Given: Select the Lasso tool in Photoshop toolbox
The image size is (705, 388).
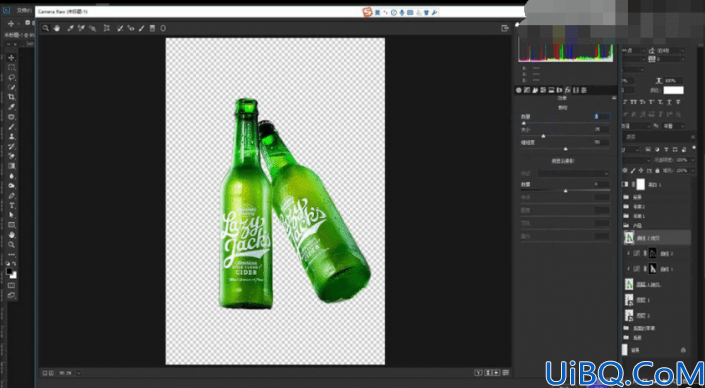Looking at the screenshot, I should pyautogui.click(x=12, y=77).
